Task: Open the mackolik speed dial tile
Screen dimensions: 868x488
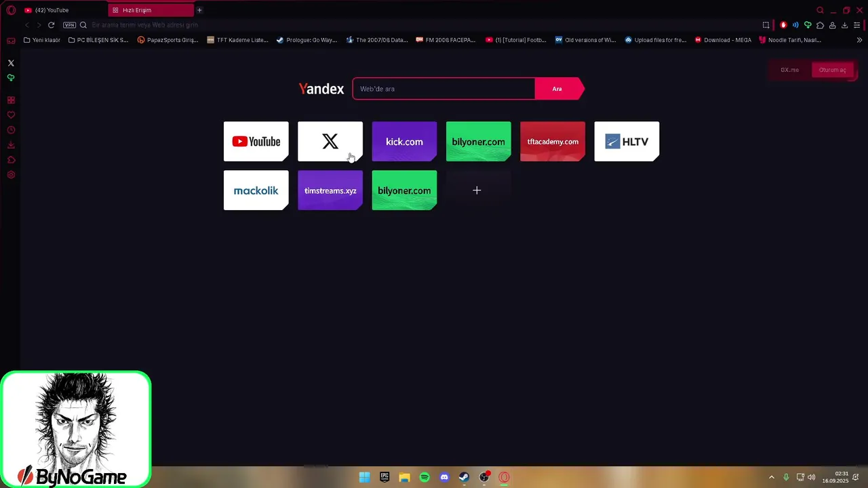Action: click(x=256, y=190)
